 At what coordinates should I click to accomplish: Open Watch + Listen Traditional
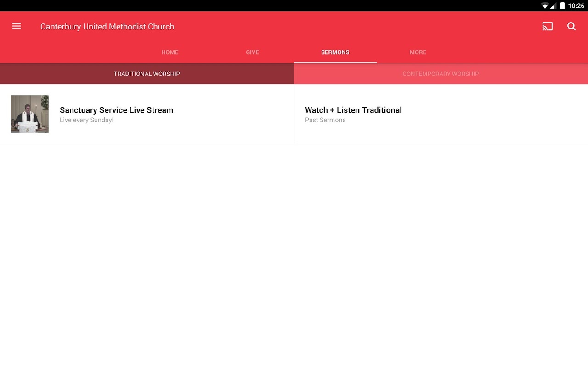(441, 114)
